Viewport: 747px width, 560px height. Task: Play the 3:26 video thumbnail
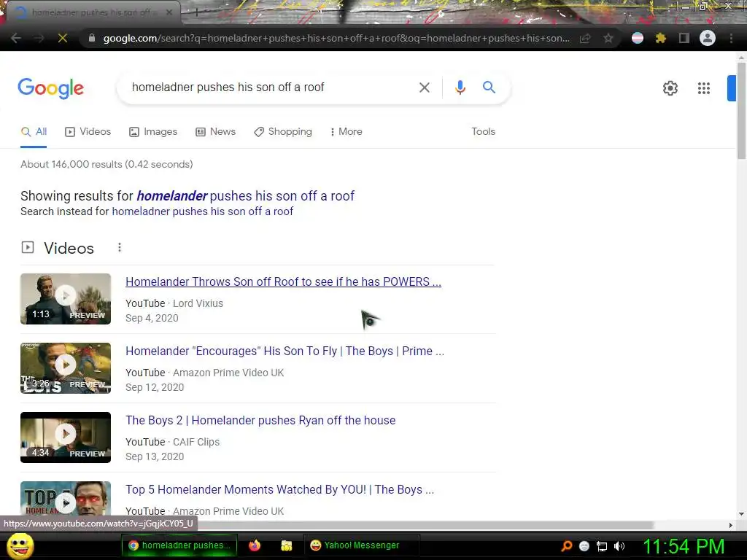[66, 368]
